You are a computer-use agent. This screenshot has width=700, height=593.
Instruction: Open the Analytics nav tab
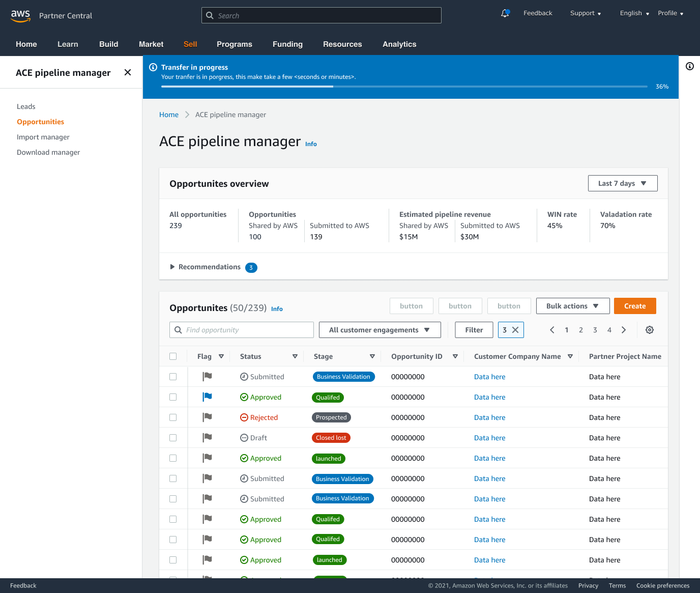(x=399, y=44)
